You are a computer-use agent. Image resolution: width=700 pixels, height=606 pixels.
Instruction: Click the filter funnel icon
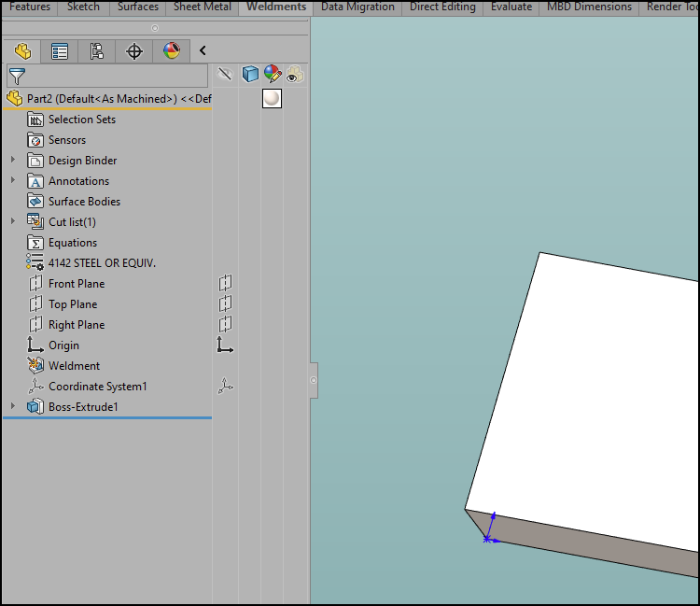[17, 77]
